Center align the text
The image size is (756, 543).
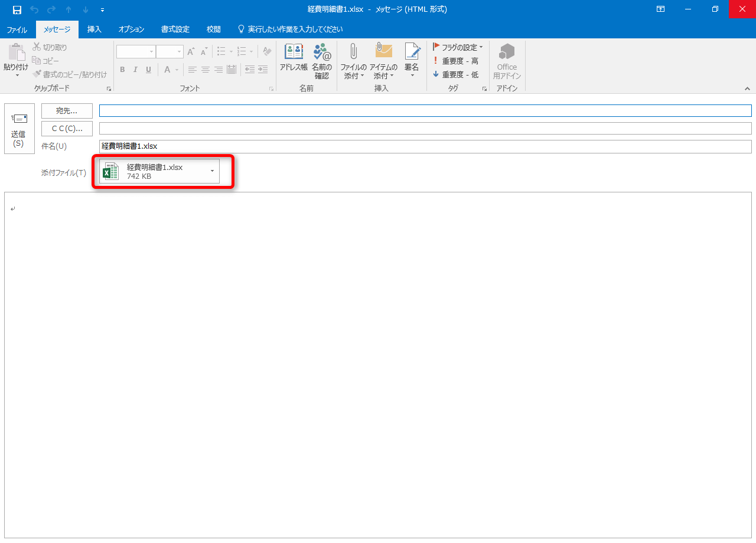(x=206, y=70)
